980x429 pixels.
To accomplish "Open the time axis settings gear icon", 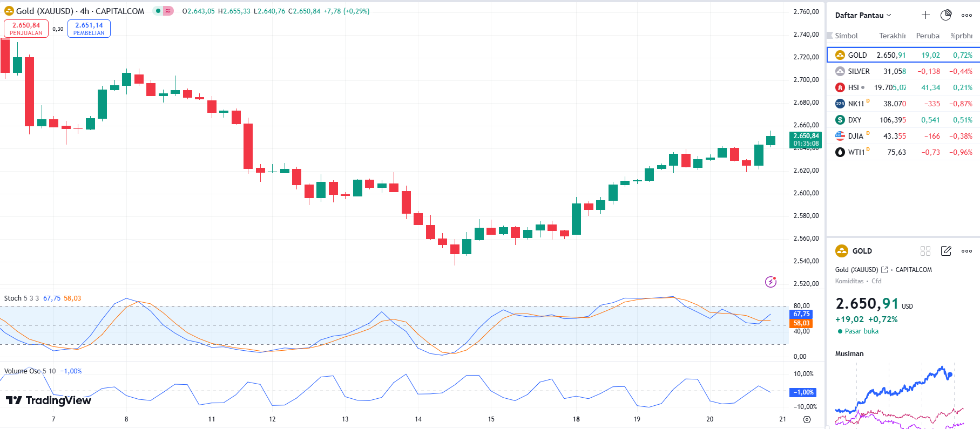I will (x=807, y=419).
